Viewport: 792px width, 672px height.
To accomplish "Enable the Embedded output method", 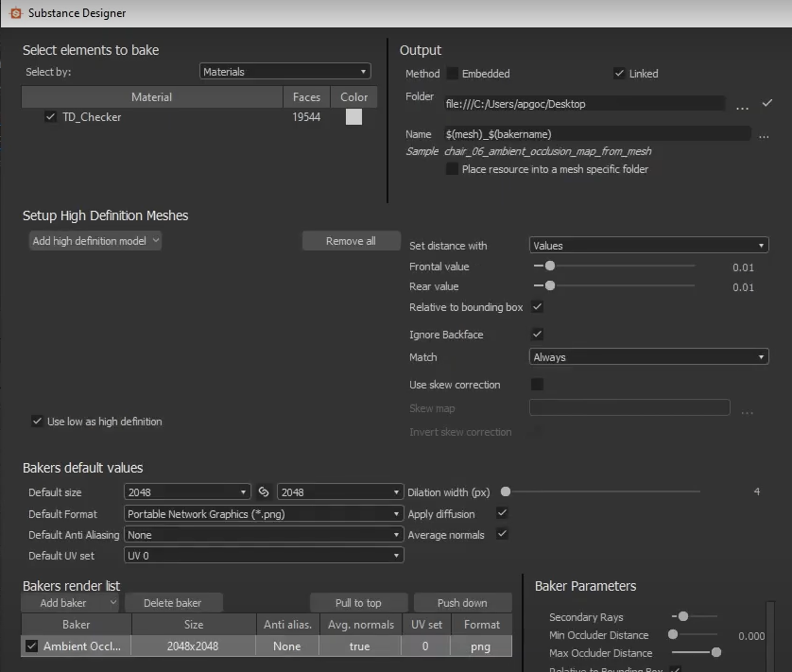I will 454,73.
